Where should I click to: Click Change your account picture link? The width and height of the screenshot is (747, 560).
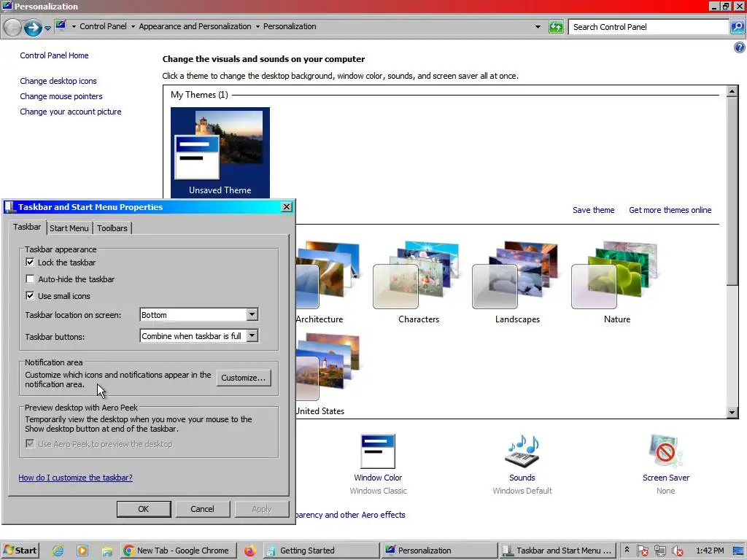click(71, 112)
